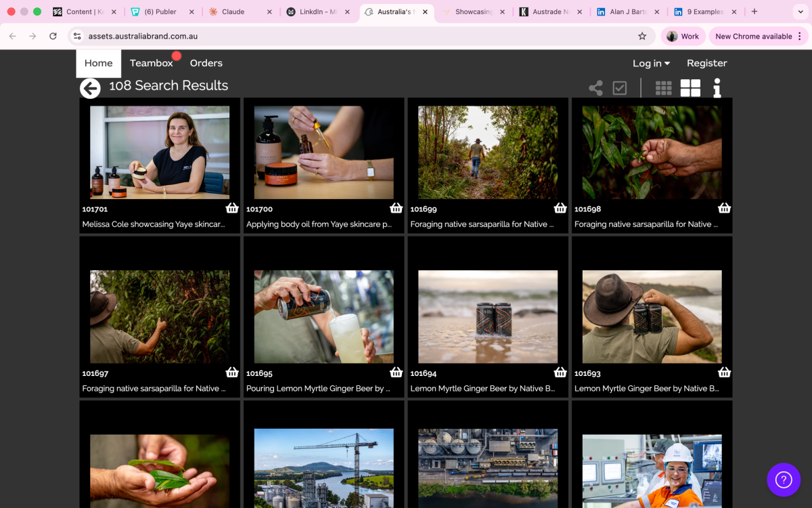Open worker in white helmet thumbnail
Screen dimensions: 812x508
[652, 471]
